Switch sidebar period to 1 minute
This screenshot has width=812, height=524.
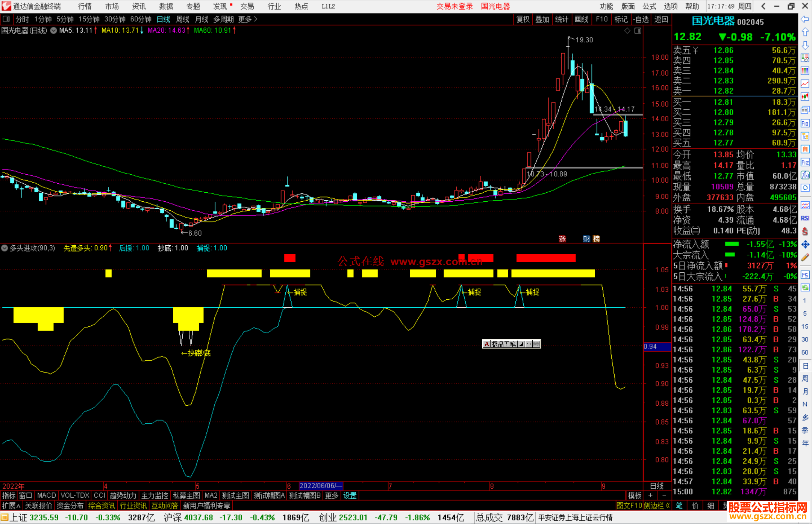point(804,301)
